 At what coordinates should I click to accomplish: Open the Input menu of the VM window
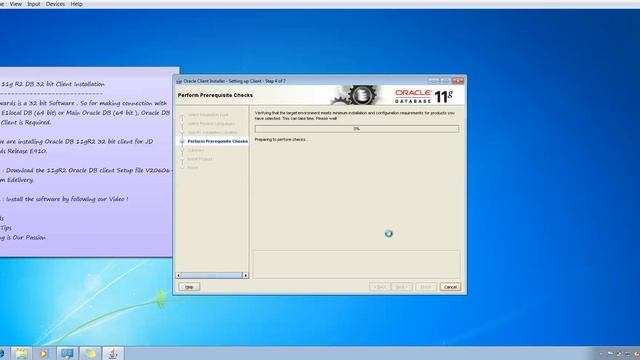point(33,4)
